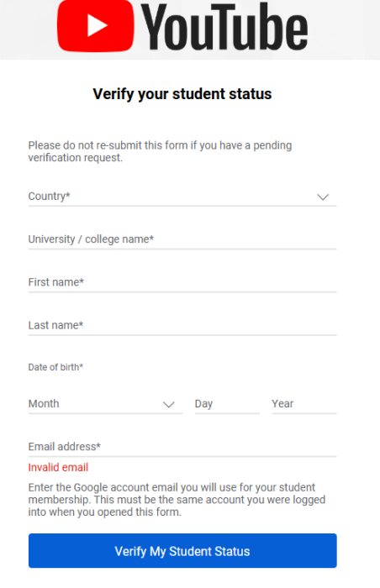Click the red YouTube play logo icon
The width and height of the screenshot is (380, 588).
pyautogui.click(x=95, y=25)
